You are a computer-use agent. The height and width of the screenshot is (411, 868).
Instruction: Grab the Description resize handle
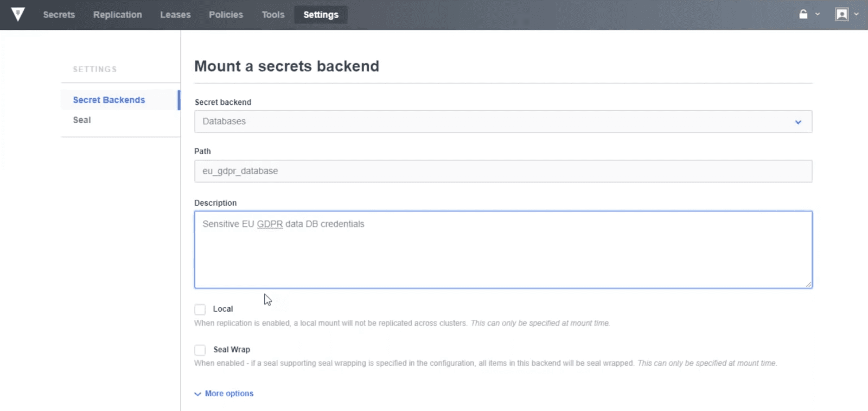808,284
